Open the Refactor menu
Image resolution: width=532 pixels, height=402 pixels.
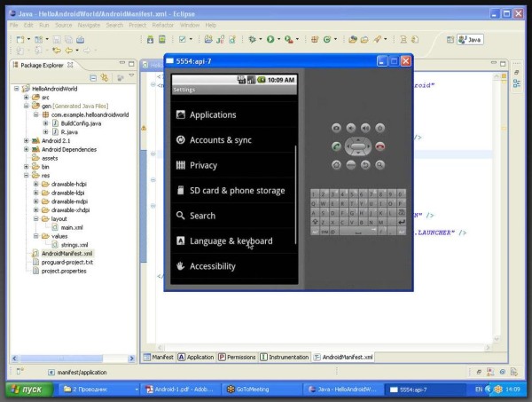(x=161, y=25)
